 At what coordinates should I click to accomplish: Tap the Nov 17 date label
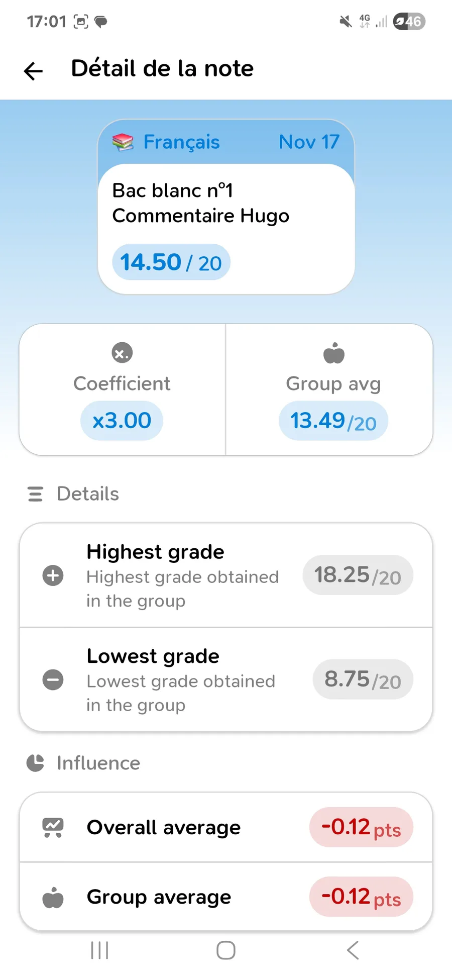click(309, 142)
